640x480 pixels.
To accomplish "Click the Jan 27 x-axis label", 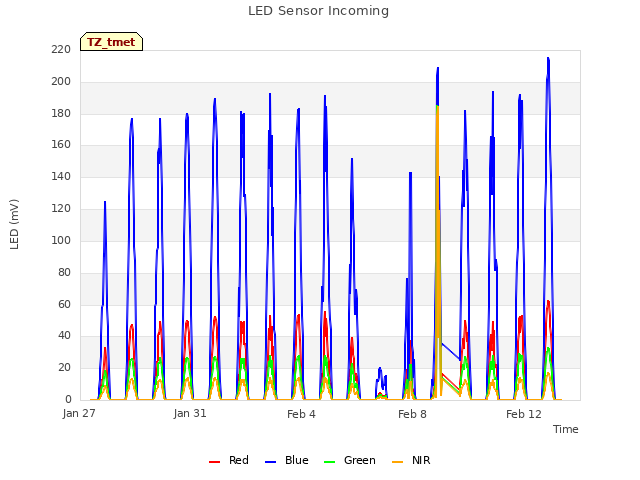I will pyautogui.click(x=79, y=413).
